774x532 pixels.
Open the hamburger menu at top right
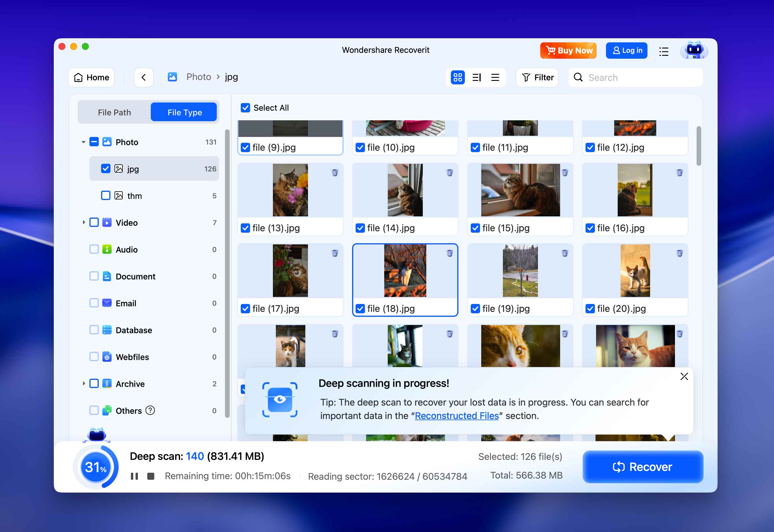point(664,51)
